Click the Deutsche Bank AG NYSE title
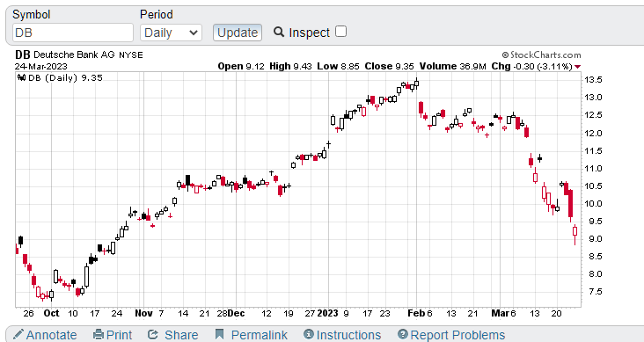Screen dimensions: 644x342 (x=88, y=55)
